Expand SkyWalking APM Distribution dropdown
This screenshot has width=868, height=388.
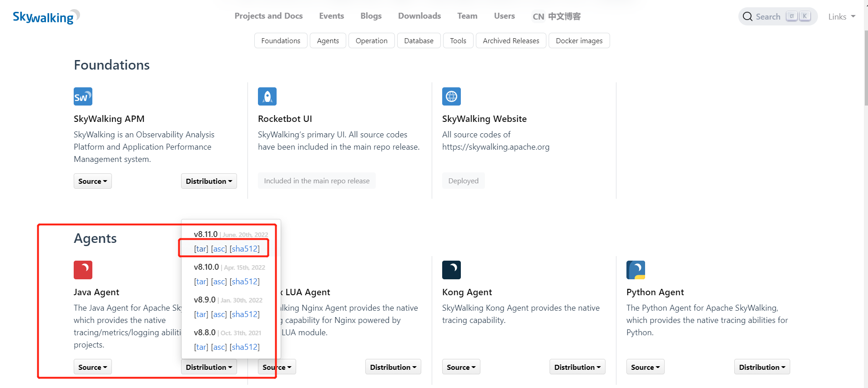pyautogui.click(x=209, y=181)
